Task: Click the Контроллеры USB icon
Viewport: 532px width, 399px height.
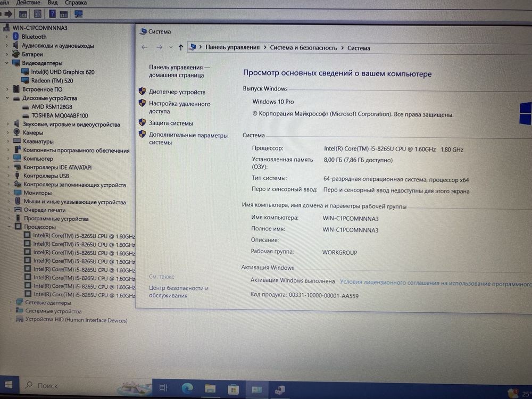Action: click(18, 176)
